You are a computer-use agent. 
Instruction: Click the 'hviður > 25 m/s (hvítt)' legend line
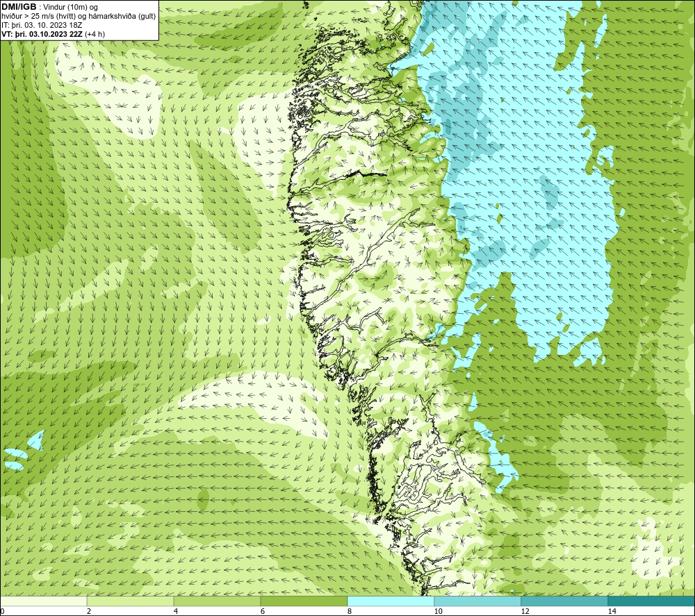point(79,17)
